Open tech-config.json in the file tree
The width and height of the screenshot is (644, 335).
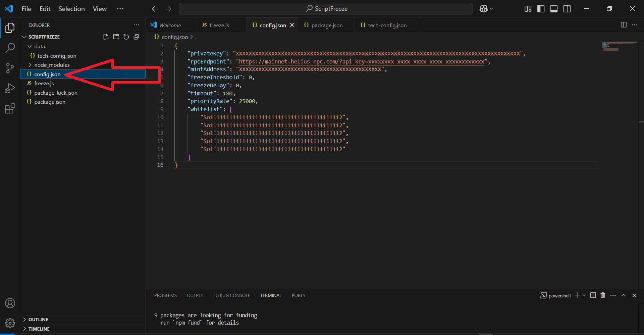(83, 56)
